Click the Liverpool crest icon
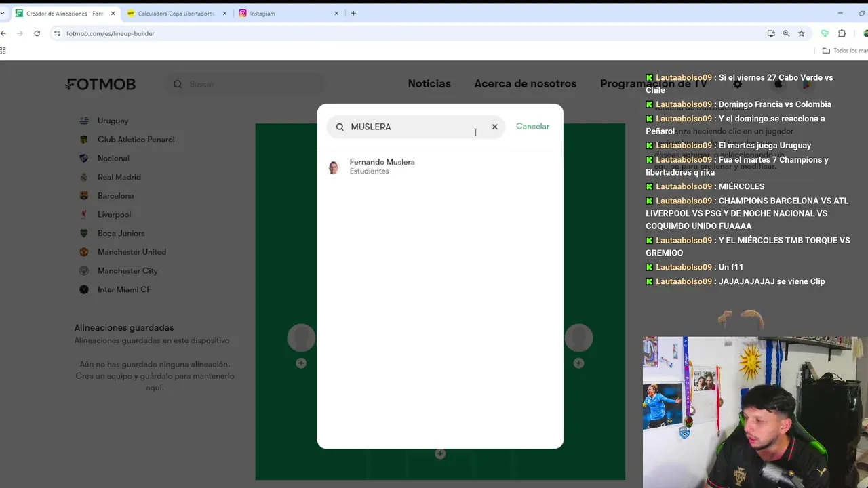 [x=84, y=214]
